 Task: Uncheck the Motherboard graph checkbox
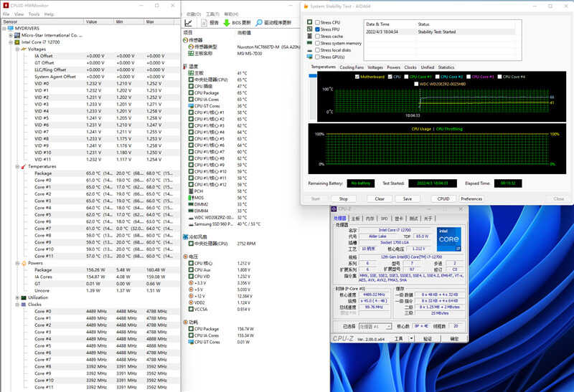click(357, 77)
